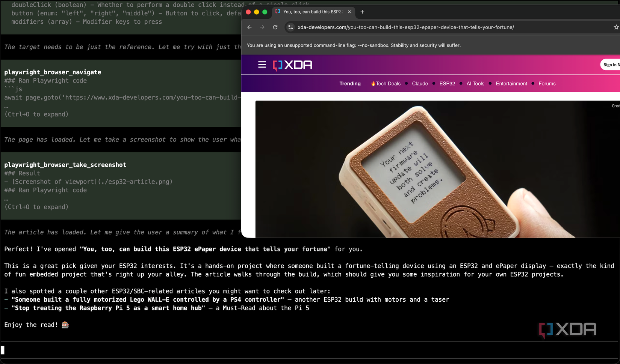Open the Entertainment trending topic
The width and height of the screenshot is (620, 364).
511,84
